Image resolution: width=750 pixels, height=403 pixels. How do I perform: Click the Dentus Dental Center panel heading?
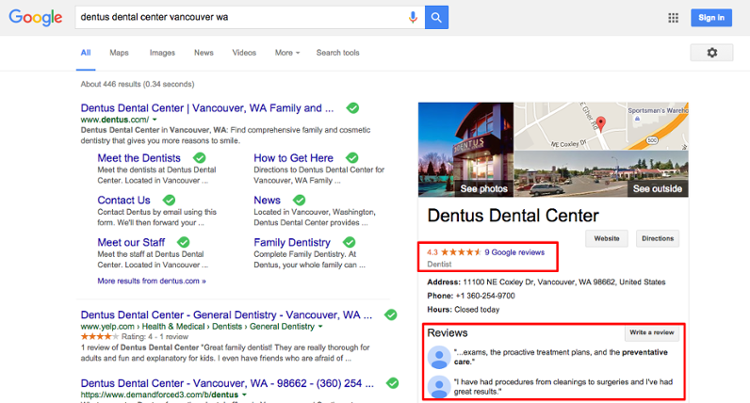click(513, 216)
